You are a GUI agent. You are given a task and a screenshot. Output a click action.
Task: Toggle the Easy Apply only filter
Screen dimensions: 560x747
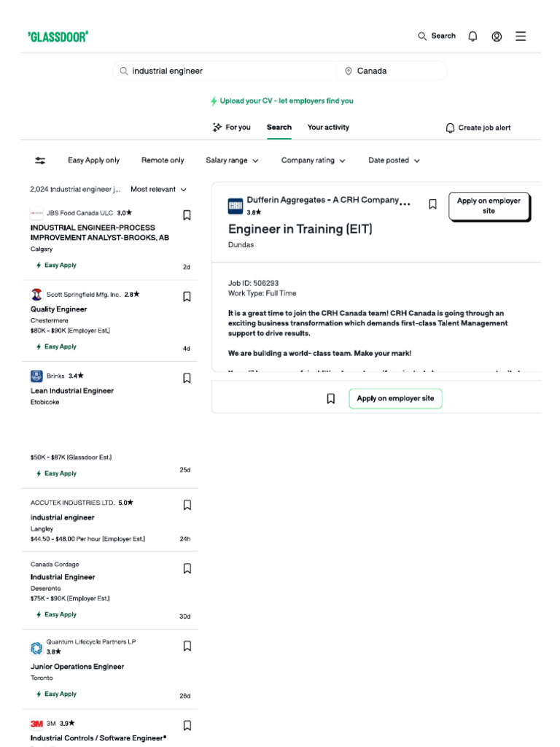coord(93,160)
